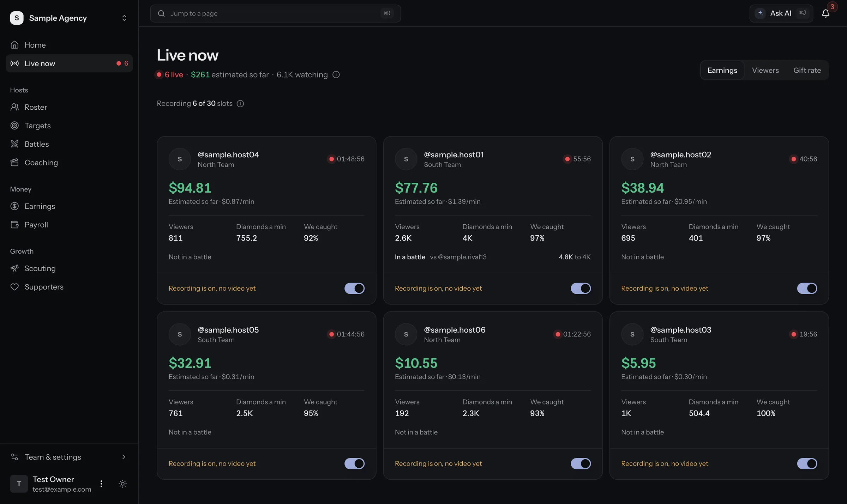Viewport: 847px width, 504px height.
Task: Open the Scouting page
Action: tap(69, 268)
